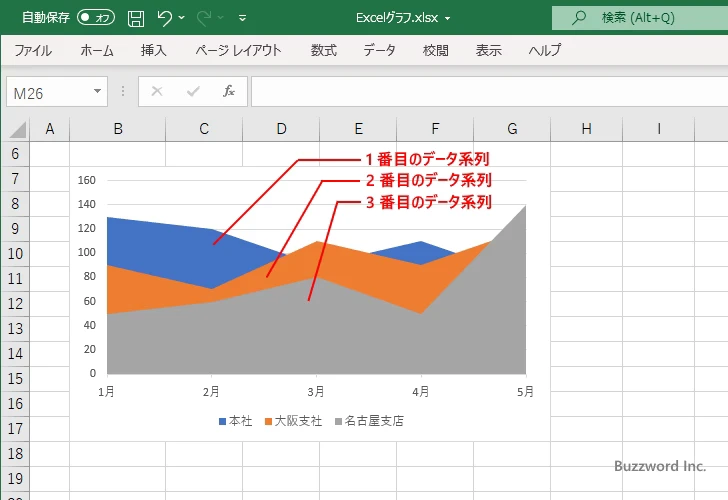This screenshot has width=728, height=500.
Task: Toggle the AutoSave (自動保存) switch
Action: [96, 17]
